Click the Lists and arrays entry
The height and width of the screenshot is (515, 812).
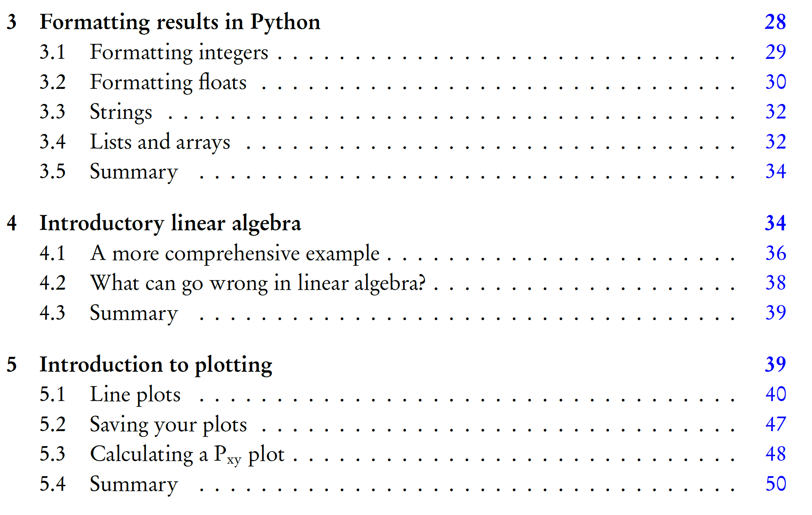coord(160,142)
